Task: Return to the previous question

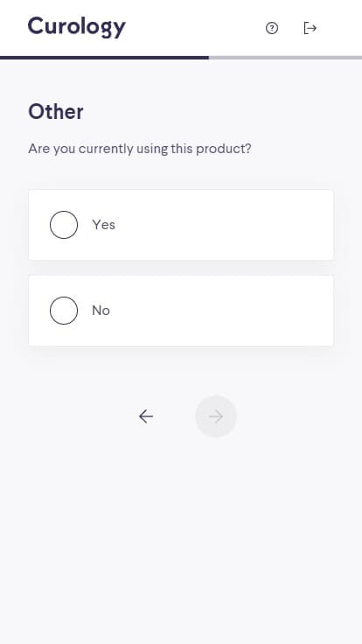Action: click(x=146, y=416)
